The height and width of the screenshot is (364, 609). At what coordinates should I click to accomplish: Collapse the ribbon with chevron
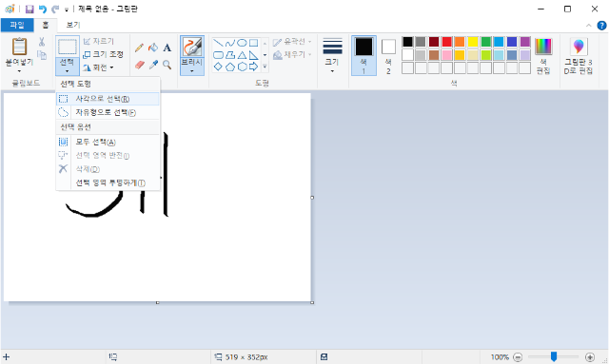[589, 26]
